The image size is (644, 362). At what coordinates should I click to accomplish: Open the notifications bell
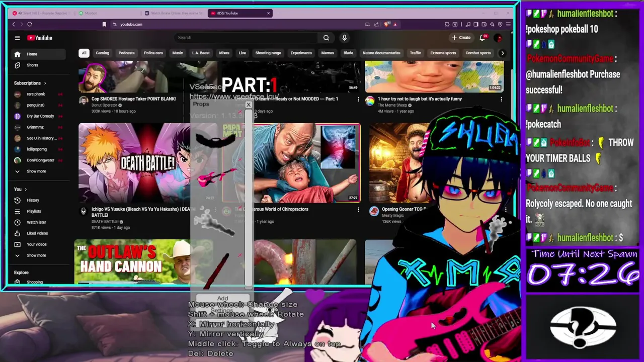(x=483, y=38)
